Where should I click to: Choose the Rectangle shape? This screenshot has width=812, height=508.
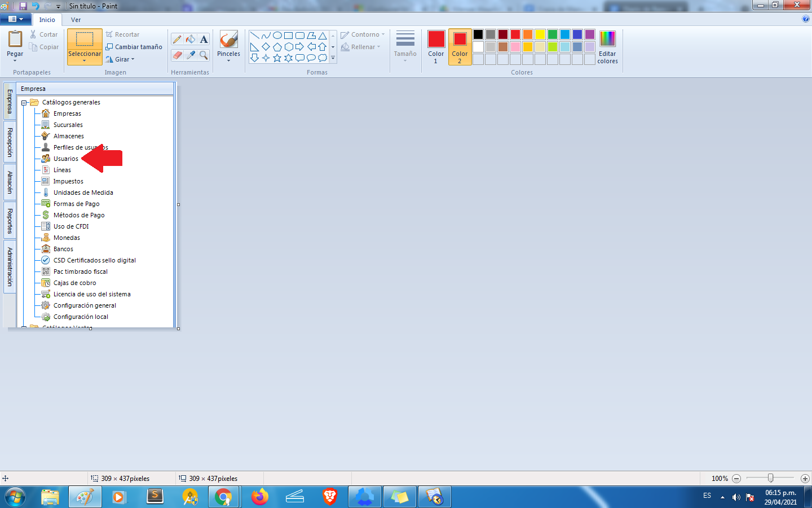289,36
